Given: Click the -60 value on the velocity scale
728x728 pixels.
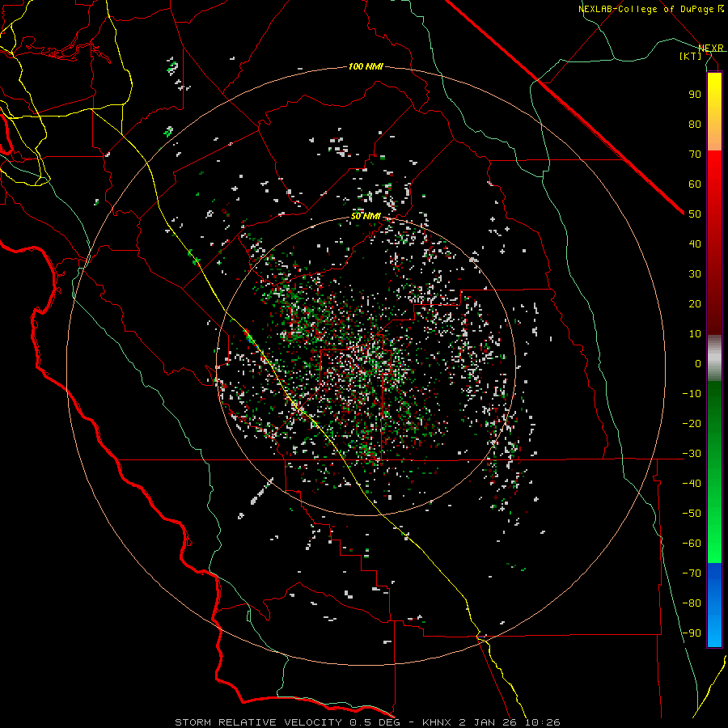Looking at the screenshot, I should pos(692,544).
